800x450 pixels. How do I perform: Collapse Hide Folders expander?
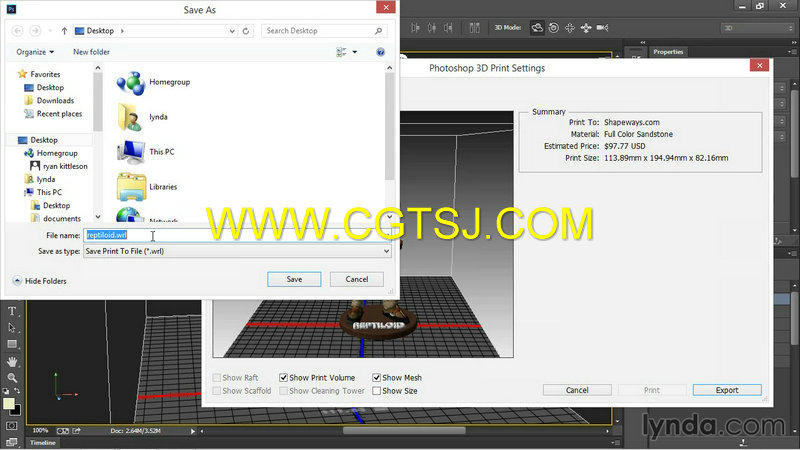(x=39, y=281)
